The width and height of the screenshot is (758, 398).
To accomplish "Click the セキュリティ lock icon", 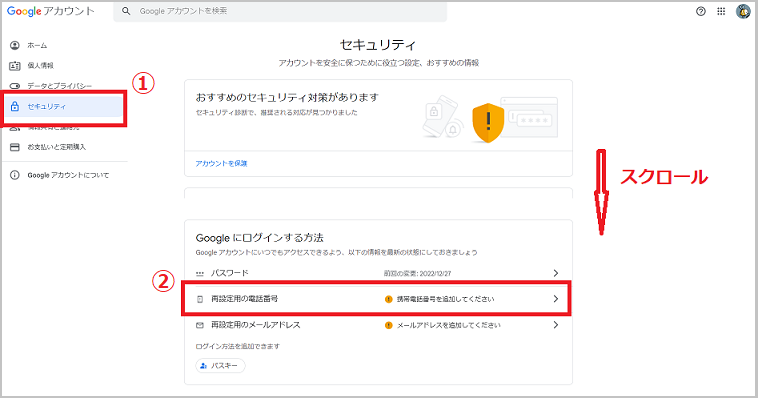I will pos(15,106).
